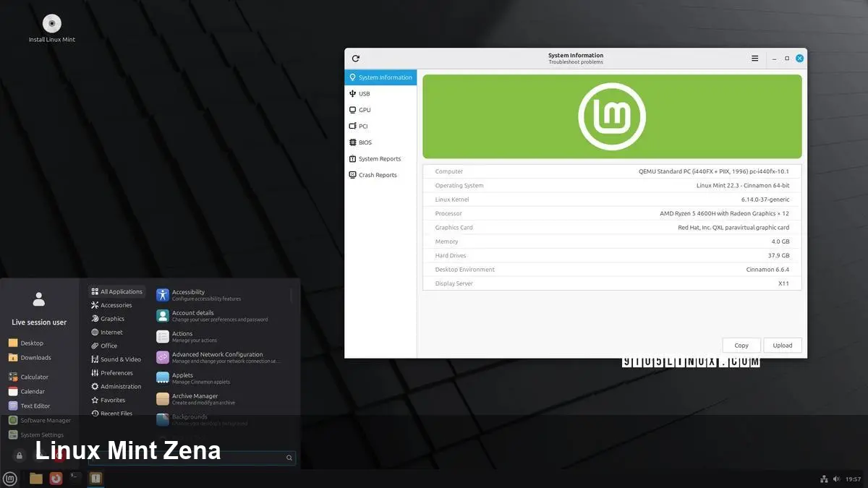Launch Install Linux Mint from the desktop

(x=51, y=22)
